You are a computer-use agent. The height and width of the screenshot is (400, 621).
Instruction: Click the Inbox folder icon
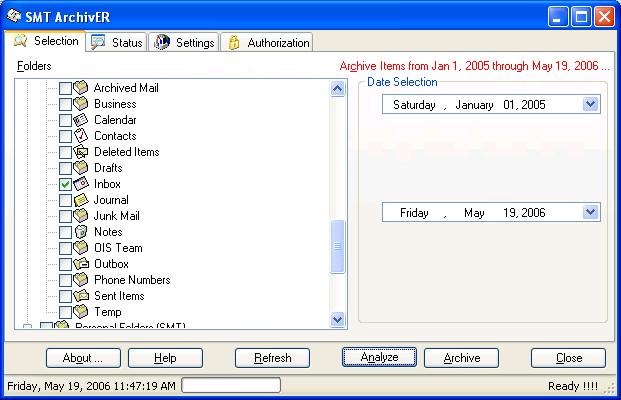81,184
